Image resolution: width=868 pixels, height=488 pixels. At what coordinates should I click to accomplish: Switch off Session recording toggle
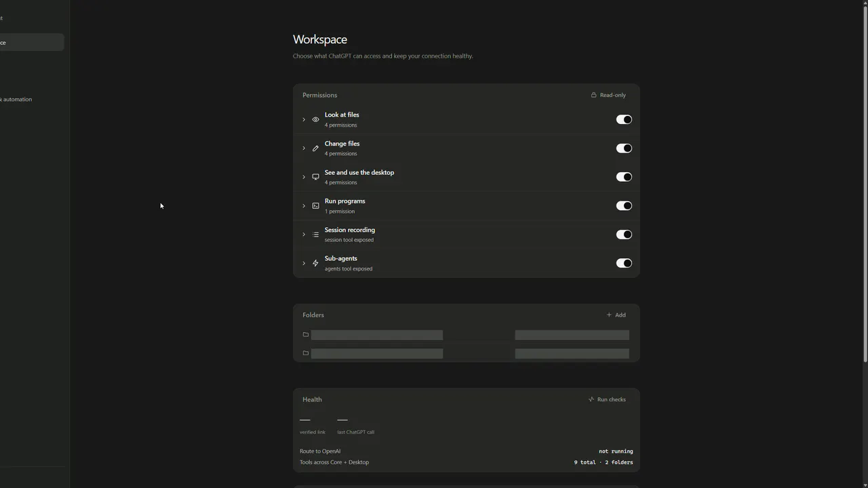tap(624, 235)
